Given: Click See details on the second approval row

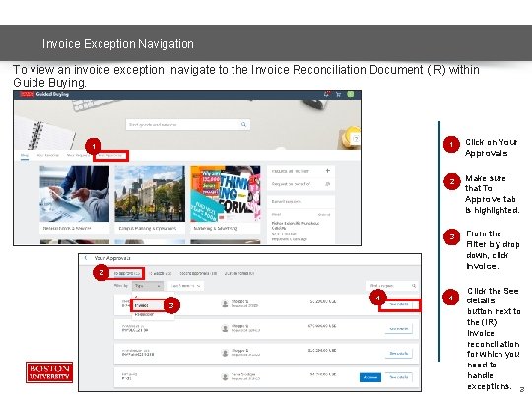Looking at the screenshot, I should [399, 328].
